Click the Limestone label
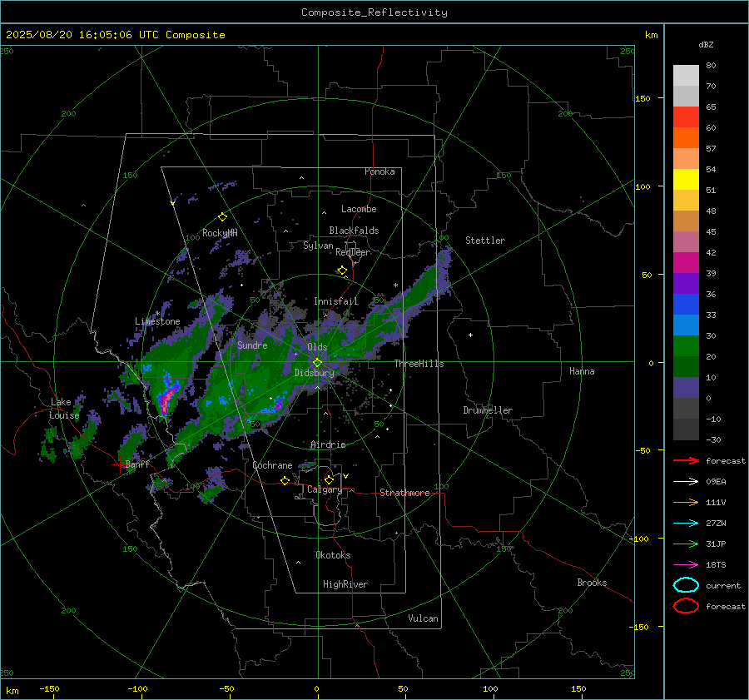749x700 pixels. [157, 321]
